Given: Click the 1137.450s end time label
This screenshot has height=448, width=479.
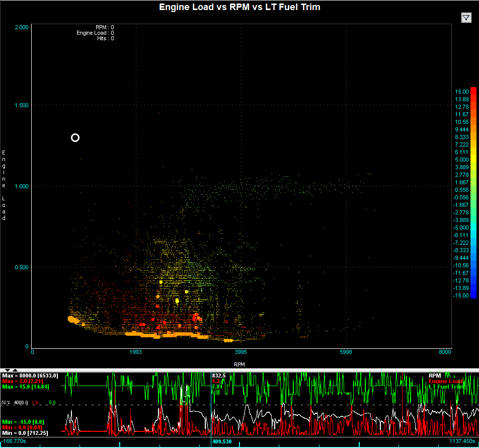Looking at the screenshot, I should tap(462, 442).
